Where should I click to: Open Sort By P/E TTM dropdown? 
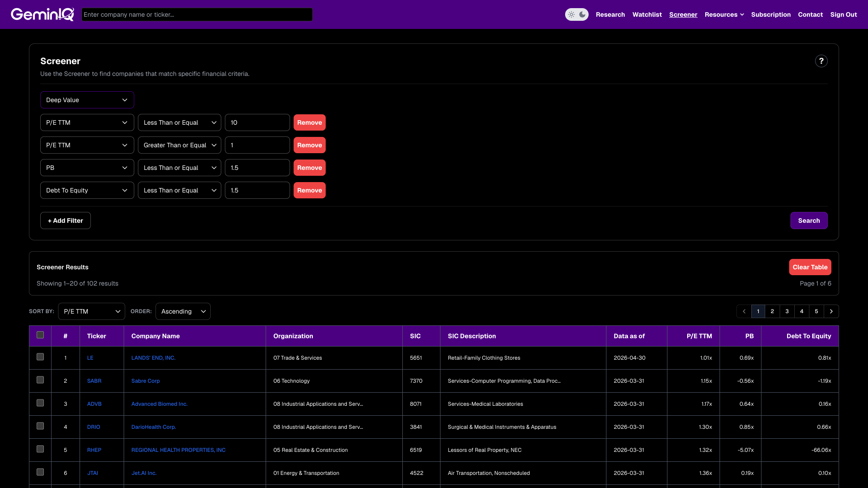[91, 311]
